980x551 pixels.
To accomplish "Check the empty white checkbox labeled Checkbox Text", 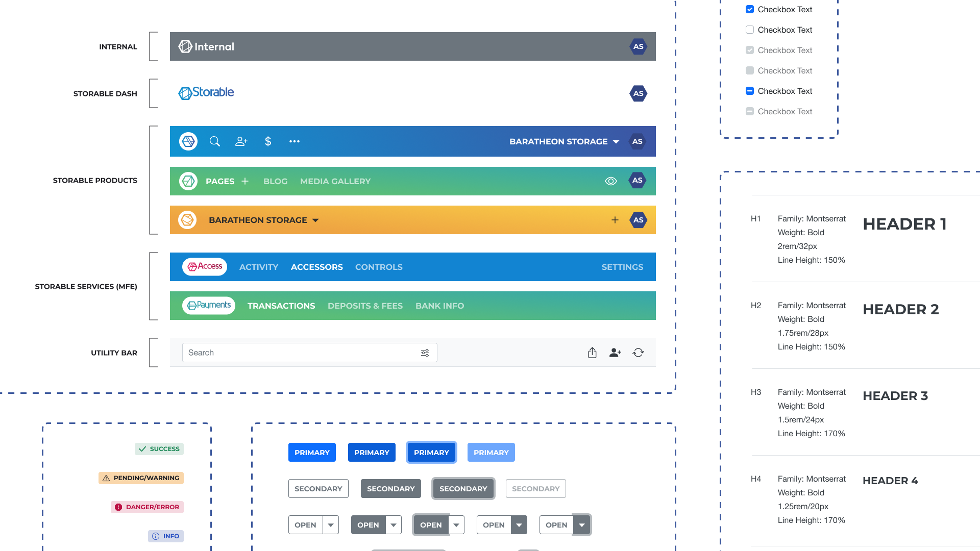I will tap(749, 30).
